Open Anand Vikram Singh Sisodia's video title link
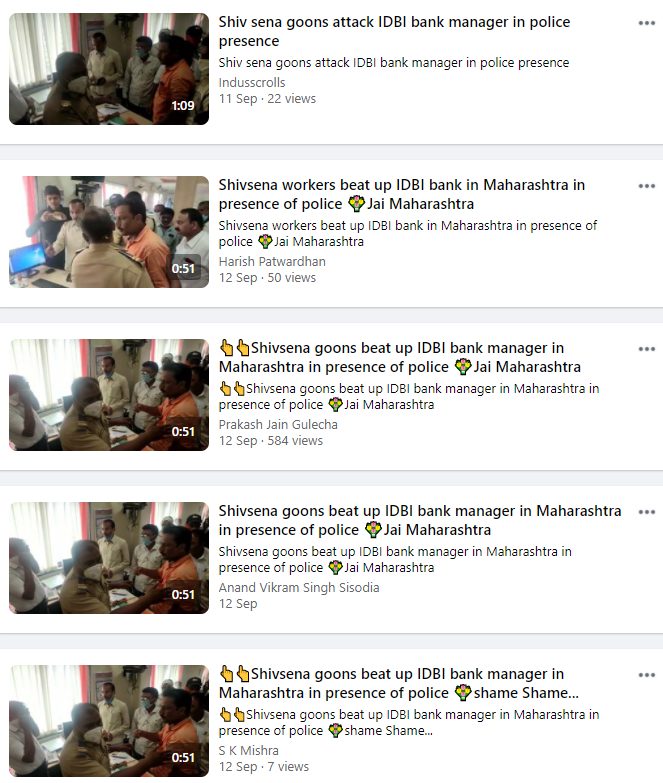663x783 pixels. pyautogui.click(x=420, y=520)
